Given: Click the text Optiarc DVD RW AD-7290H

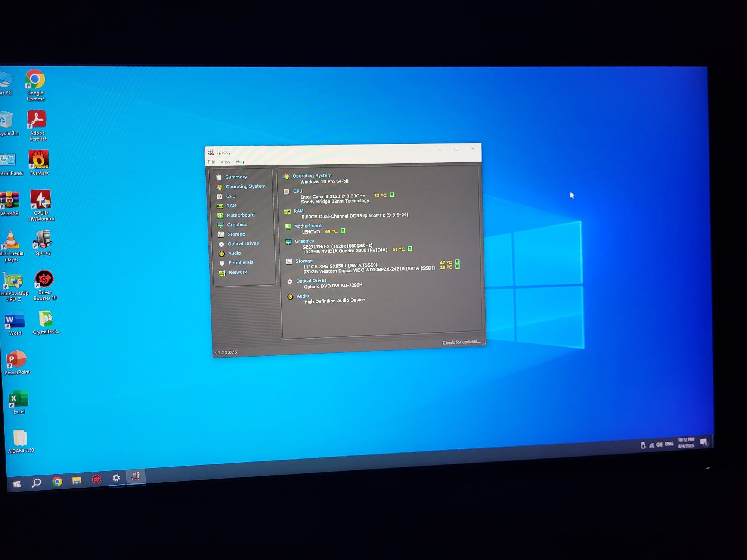Looking at the screenshot, I should 333,286.
